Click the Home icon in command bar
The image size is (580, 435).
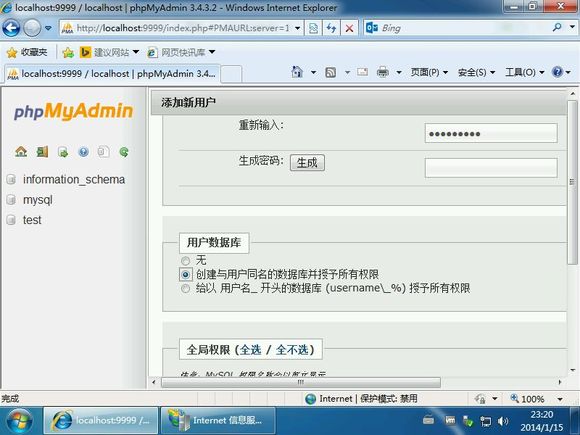pos(297,72)
